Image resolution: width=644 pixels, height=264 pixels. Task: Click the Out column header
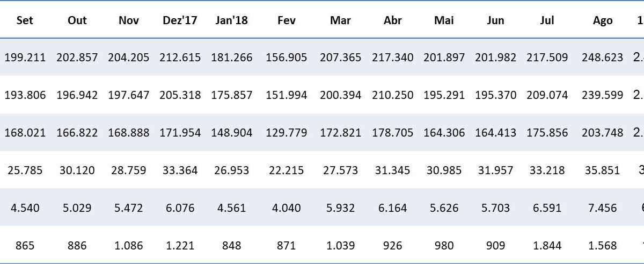tap(77, 20)
